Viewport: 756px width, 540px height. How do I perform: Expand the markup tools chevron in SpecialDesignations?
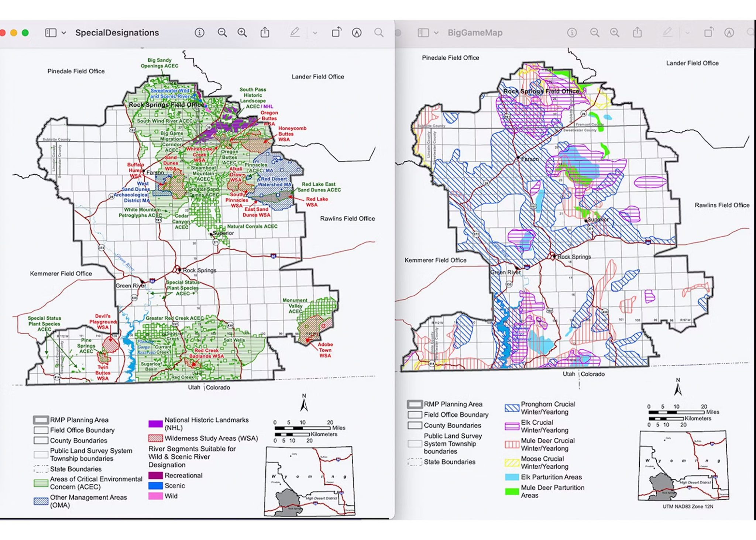click(x=314, y=32)
